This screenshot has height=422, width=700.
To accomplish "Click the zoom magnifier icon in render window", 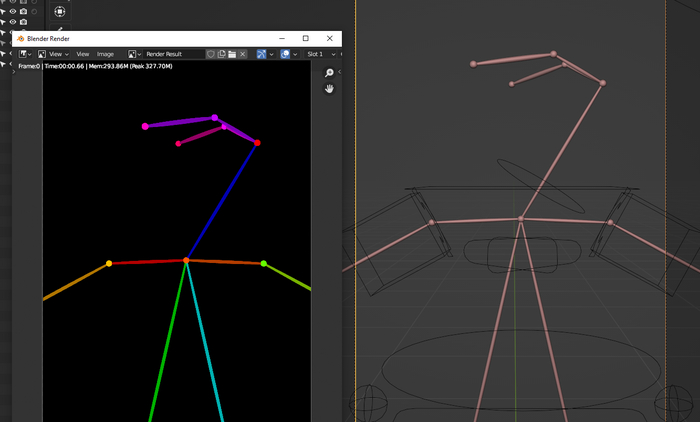I will click(x=329, y=73).
